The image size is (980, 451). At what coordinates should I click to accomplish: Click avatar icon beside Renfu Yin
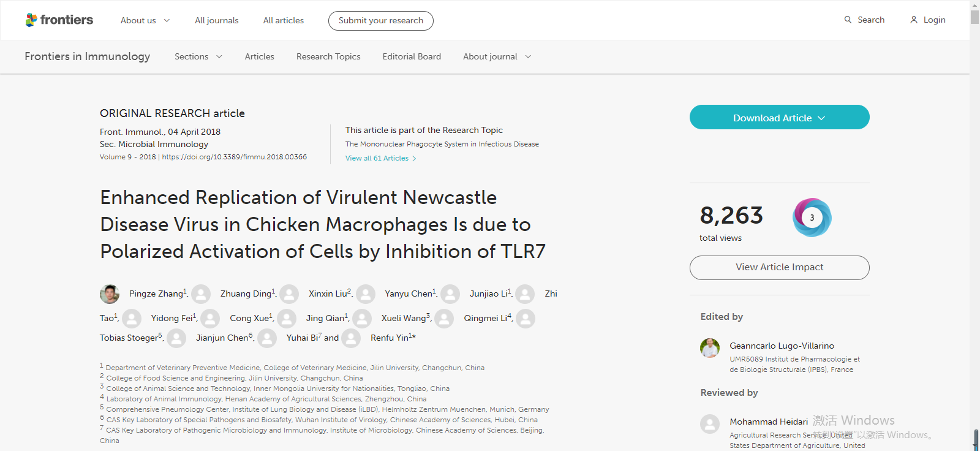click(351, 338)
